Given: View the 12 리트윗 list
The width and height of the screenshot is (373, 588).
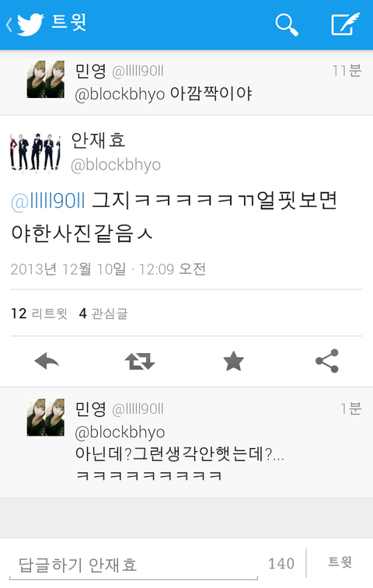Looking at the screenshot, I should point(40,313).
